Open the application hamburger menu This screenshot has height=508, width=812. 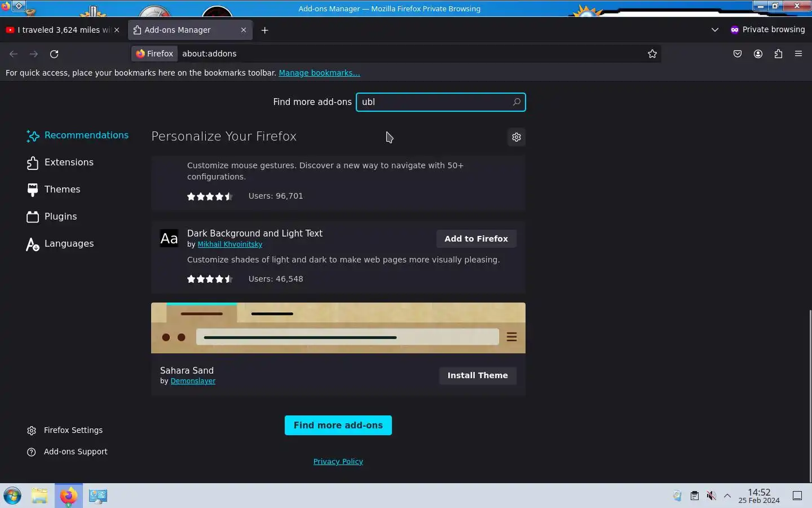click(x=798, y=54)
